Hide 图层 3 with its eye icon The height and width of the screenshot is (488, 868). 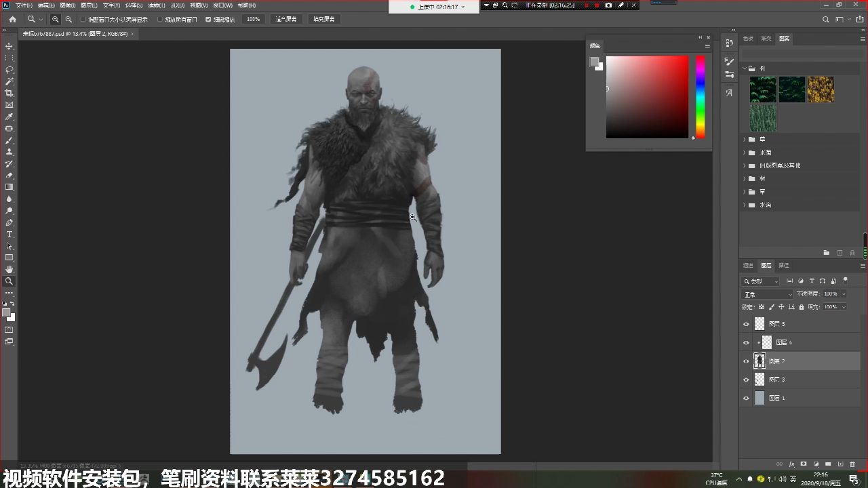click(x=747, y=380)
